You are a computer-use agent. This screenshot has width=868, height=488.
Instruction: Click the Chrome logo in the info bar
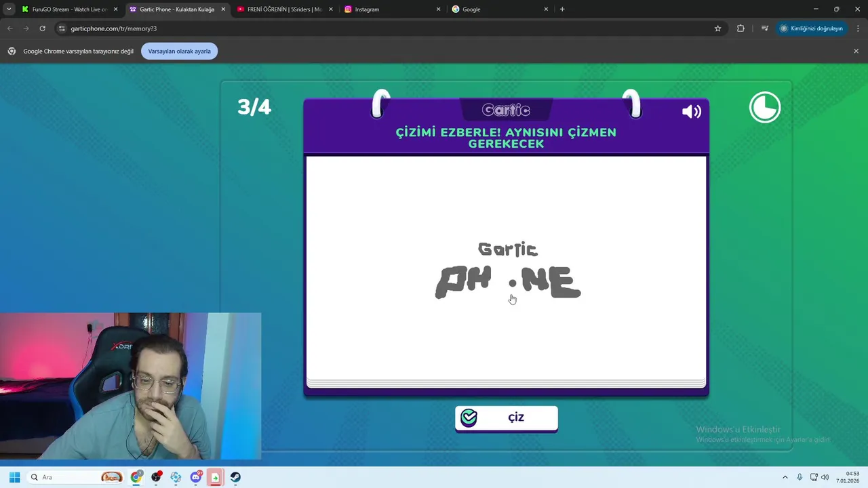tap(12, 52)
